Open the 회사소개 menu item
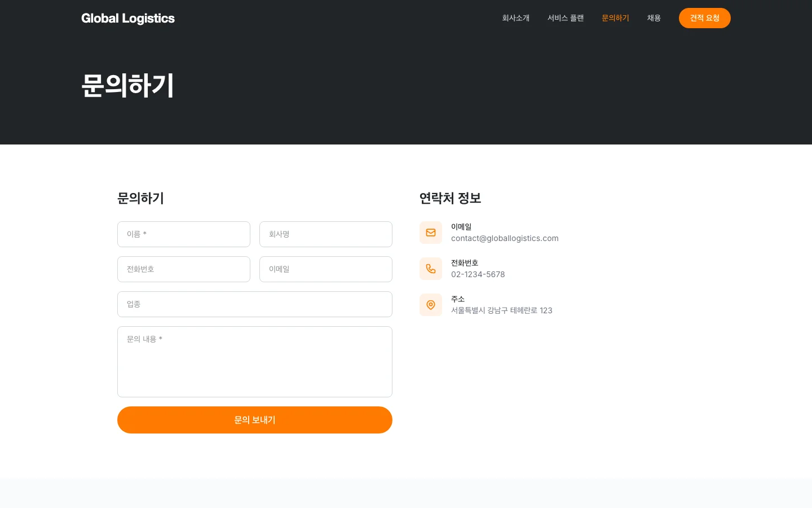Screen dimensions: 812x508 [515, 18]
